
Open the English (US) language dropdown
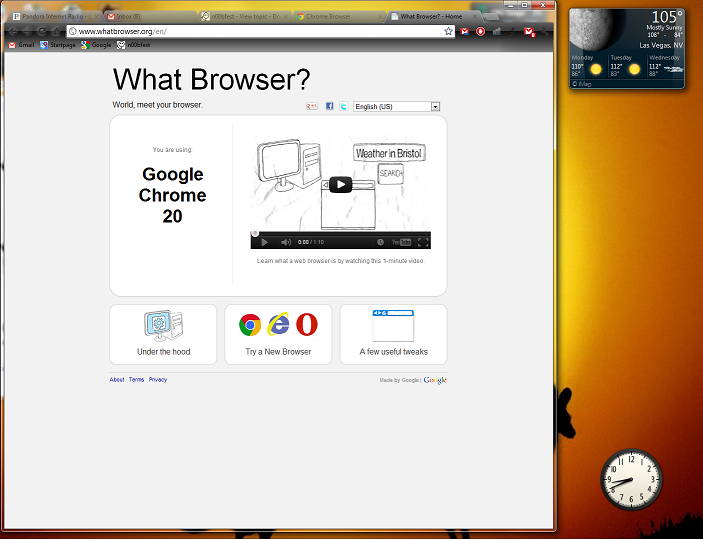tap(396, 106)
